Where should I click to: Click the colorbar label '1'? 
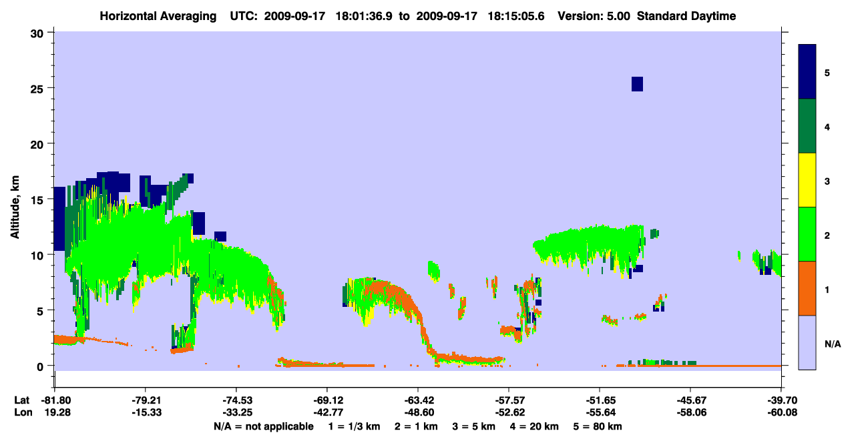pos(827,289)
